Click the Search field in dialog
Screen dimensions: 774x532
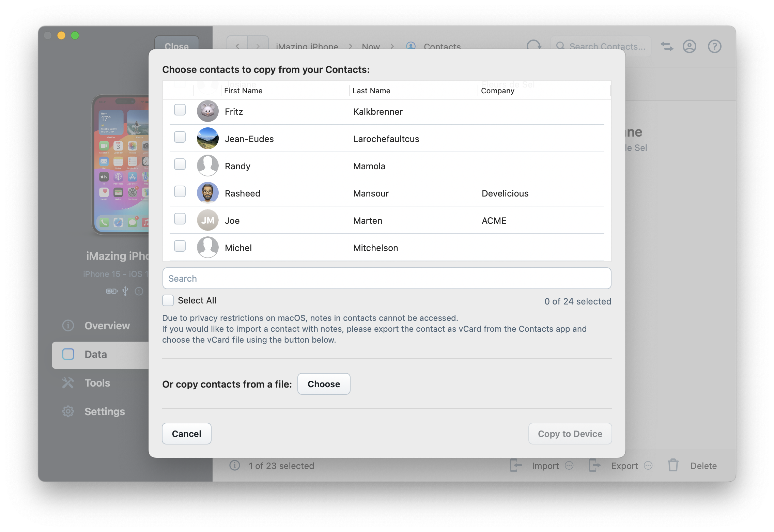click(x=387, y=279)
